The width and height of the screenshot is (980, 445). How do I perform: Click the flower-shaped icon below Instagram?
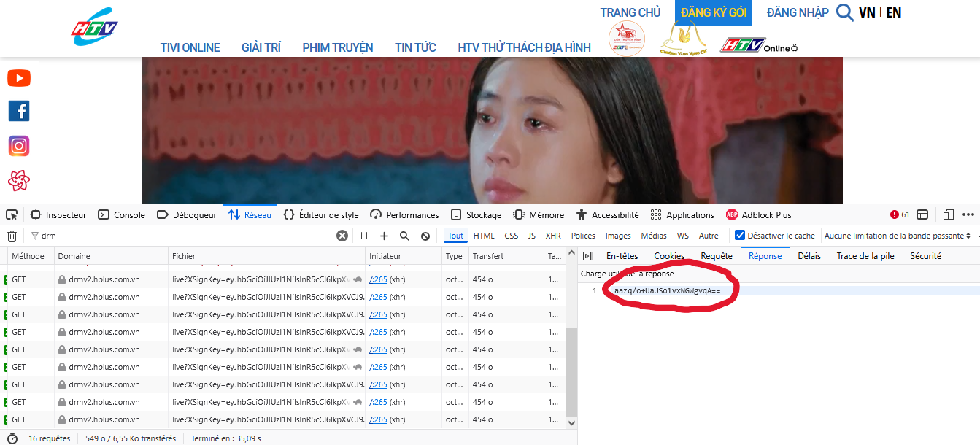(19, 180)
